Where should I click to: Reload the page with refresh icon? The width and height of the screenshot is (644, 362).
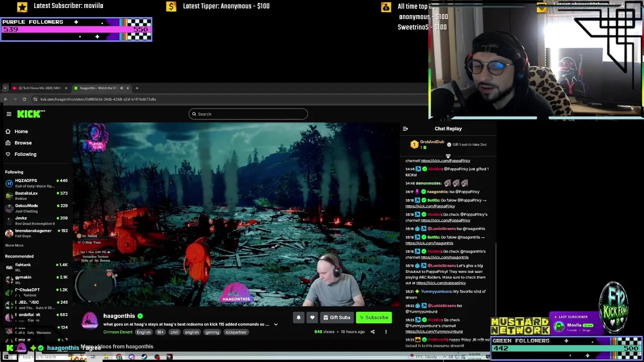(24, 99)
